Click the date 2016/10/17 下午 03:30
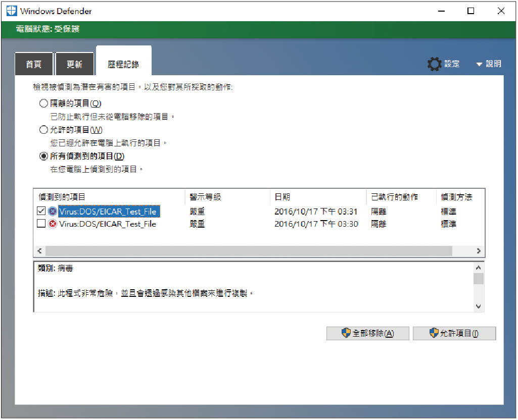The height and width of the screenshot is (420, 518). click(x=316, y=224)
